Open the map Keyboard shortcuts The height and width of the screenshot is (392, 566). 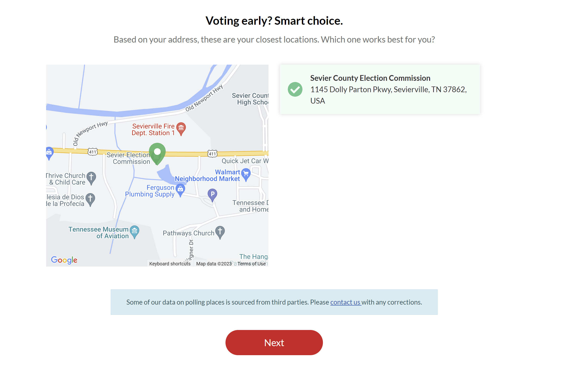point(170,264)
